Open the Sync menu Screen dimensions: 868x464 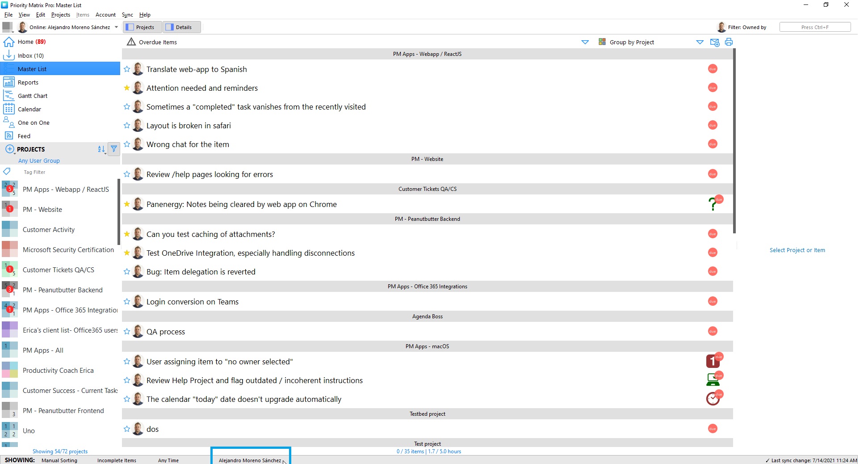click(127, 15)
